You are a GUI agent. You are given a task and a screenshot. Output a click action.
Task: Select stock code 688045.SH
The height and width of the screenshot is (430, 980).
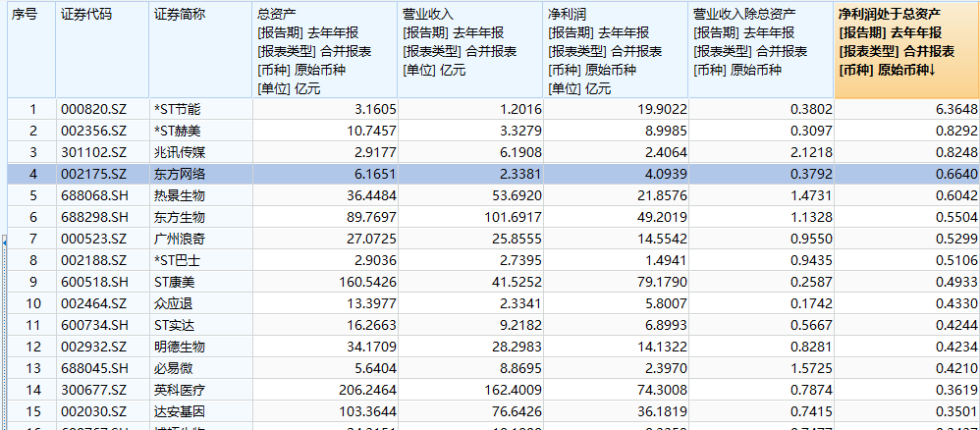[94, 368]
